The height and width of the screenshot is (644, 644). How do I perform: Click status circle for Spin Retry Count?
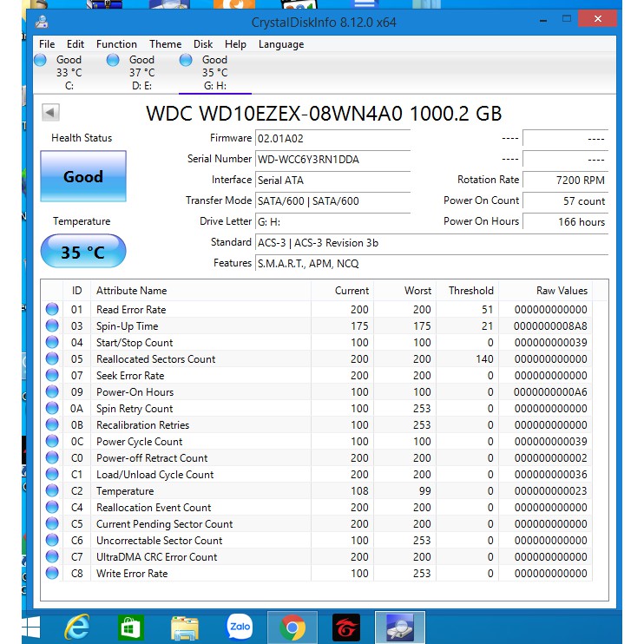click(x=52, y=408)
